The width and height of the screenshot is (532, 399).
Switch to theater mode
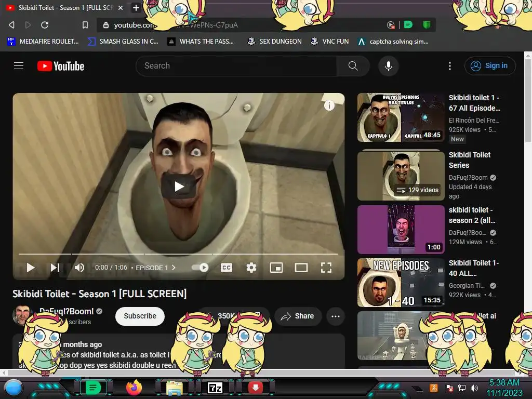click(301, 268)
